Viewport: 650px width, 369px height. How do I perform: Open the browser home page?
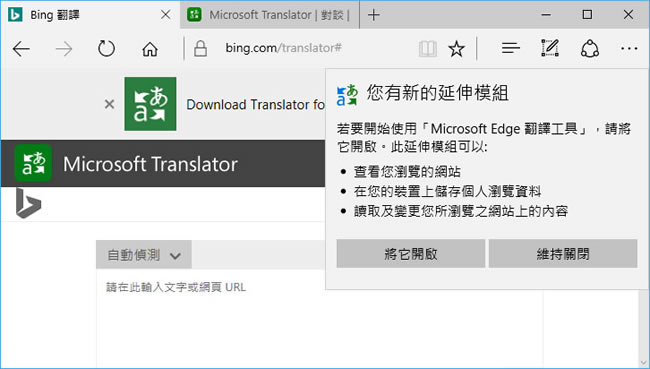coord(150,49)
